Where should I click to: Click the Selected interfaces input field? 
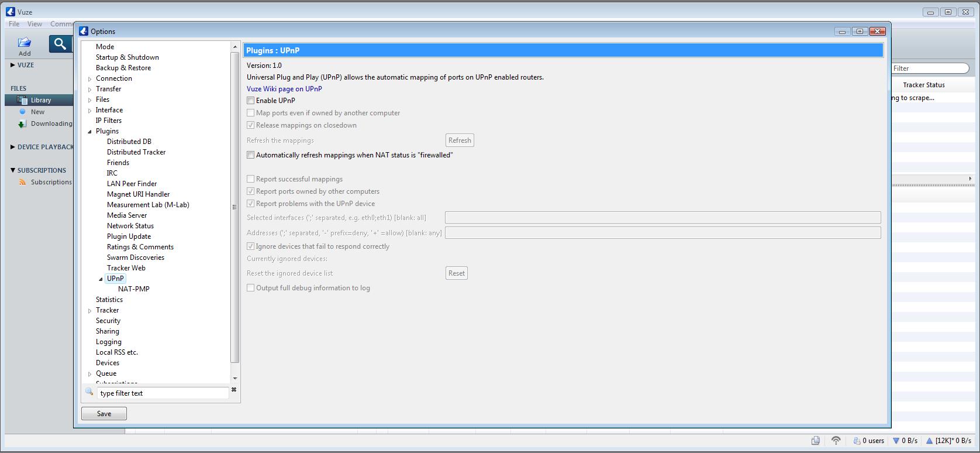pos(663,218)
